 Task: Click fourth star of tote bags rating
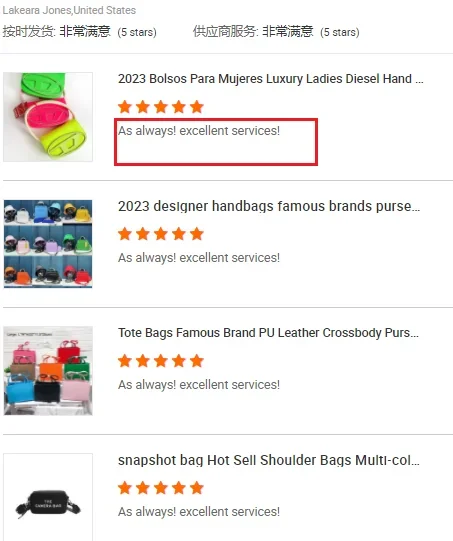(179, 361)
